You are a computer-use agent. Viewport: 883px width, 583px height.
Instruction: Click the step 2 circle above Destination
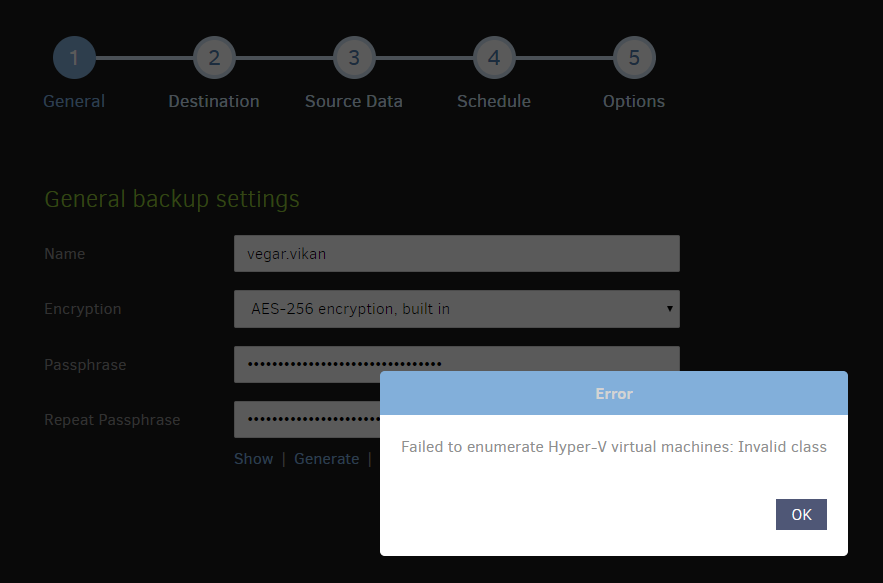click(x=214, y=57)
